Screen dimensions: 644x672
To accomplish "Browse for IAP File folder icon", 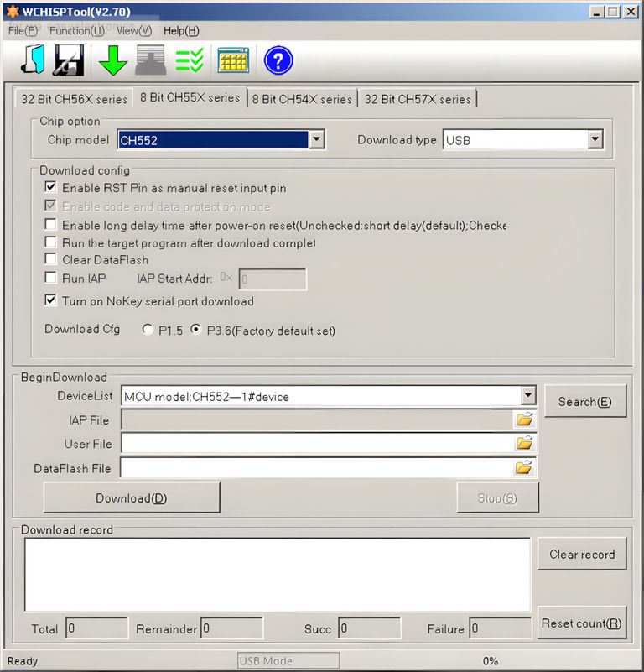I will click(524, 419).
